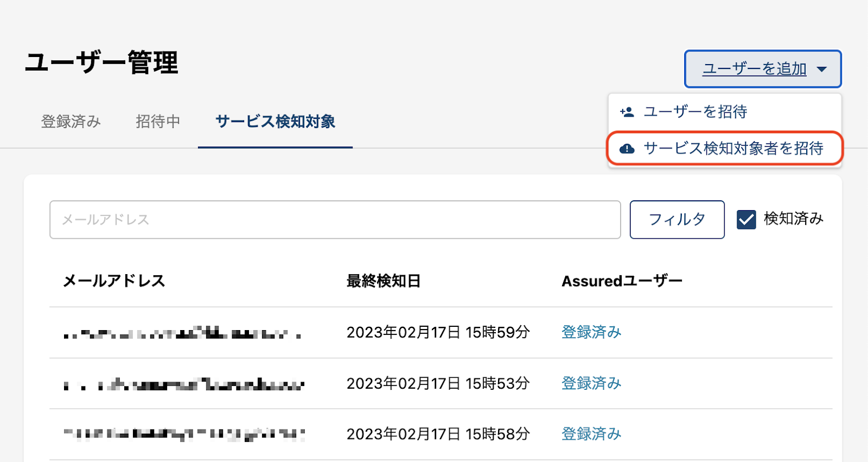The height and width of the screenshot is (462, 868).
Task: Expand the ユーザーを追加 dropdown arrow
Action: pyautogui.click(x=822, y=69)
